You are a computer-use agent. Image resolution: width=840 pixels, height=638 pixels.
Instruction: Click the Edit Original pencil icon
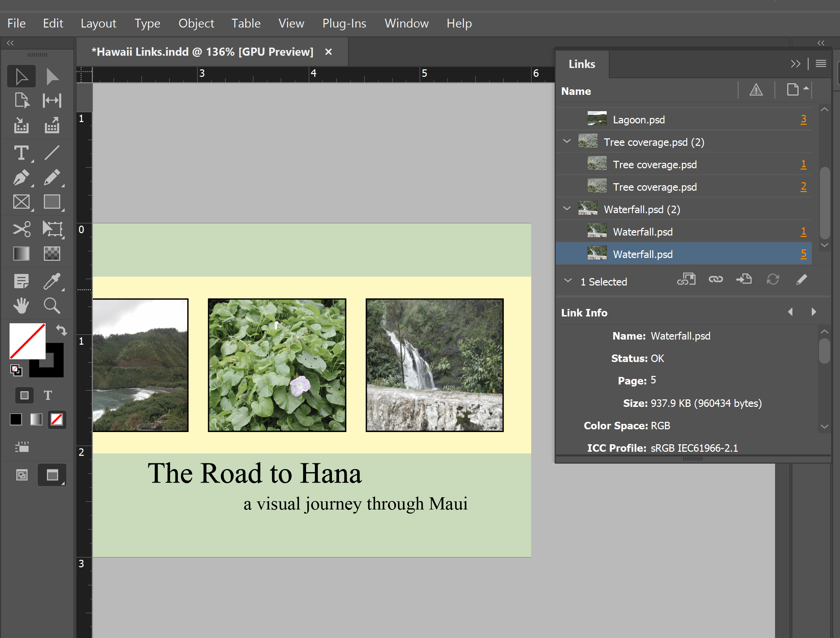tap(802, 279)
